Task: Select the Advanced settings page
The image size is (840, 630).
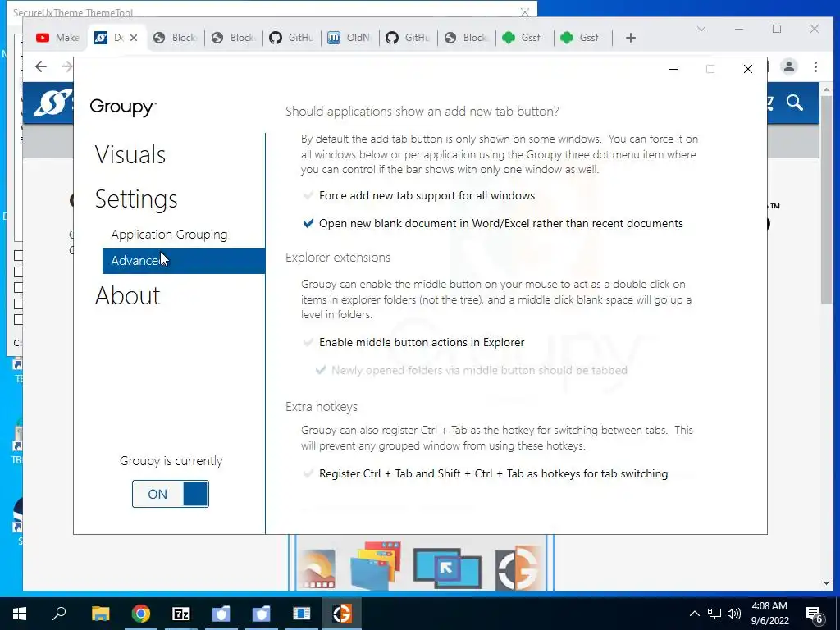Action: coord(184,261)
